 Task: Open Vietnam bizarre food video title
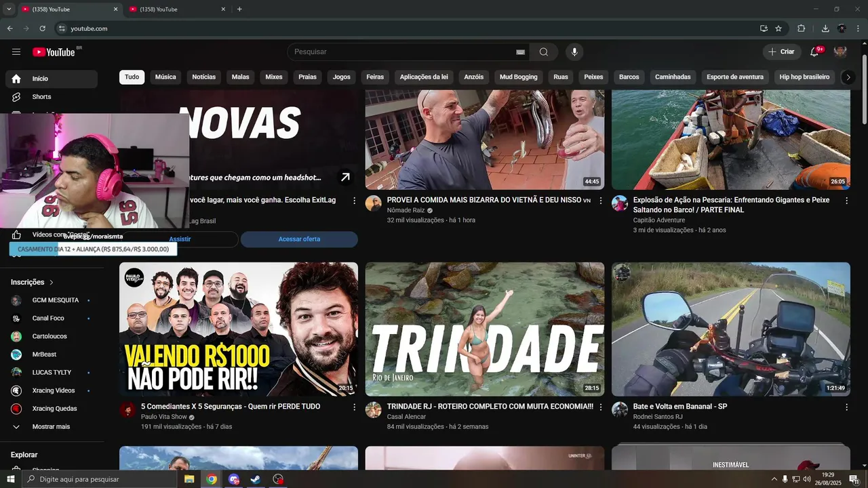click(488, 201)
